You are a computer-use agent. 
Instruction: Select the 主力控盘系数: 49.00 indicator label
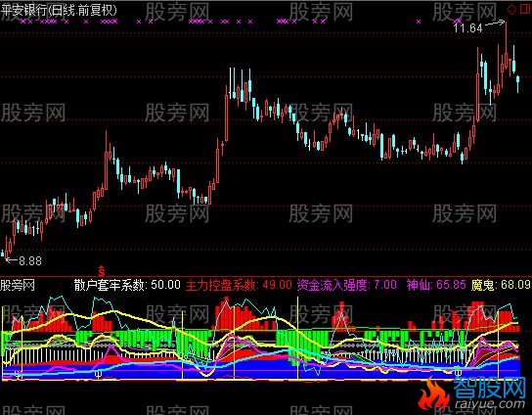[x=239, y=285]
